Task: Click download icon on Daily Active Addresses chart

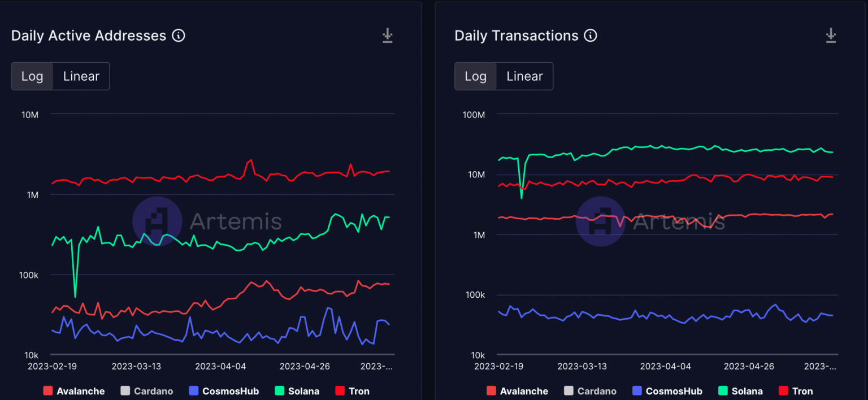Action: pyautogui.click(x=387, y=36)
